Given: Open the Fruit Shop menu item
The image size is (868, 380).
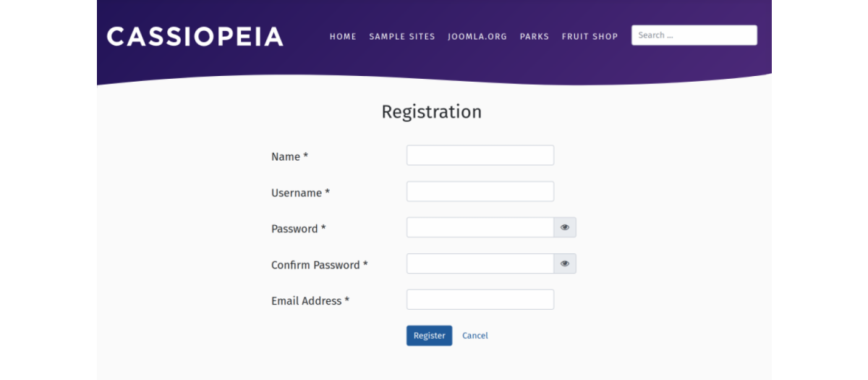Looking at the screenshot, I should click(590, 36).
